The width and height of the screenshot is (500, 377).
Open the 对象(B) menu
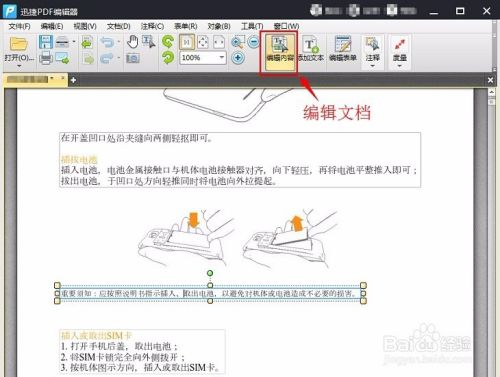[219, 26]
